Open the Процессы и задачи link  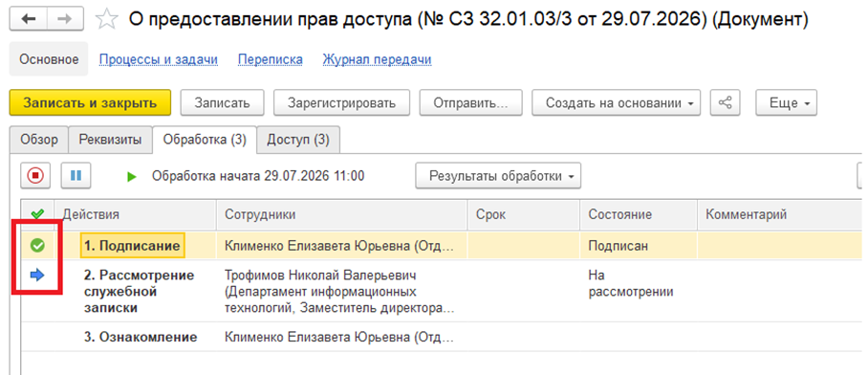[x=158, y=60]
